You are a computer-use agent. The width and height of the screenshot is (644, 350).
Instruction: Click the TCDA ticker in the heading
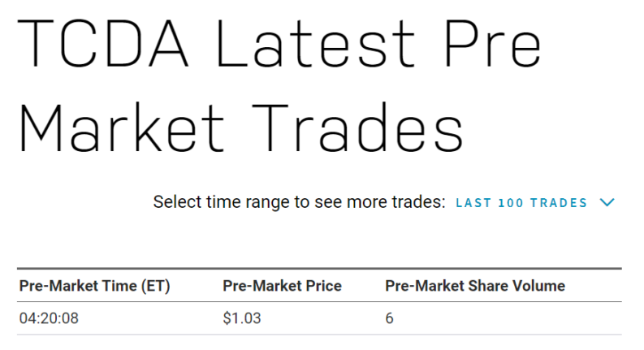[x=103, y=43]
